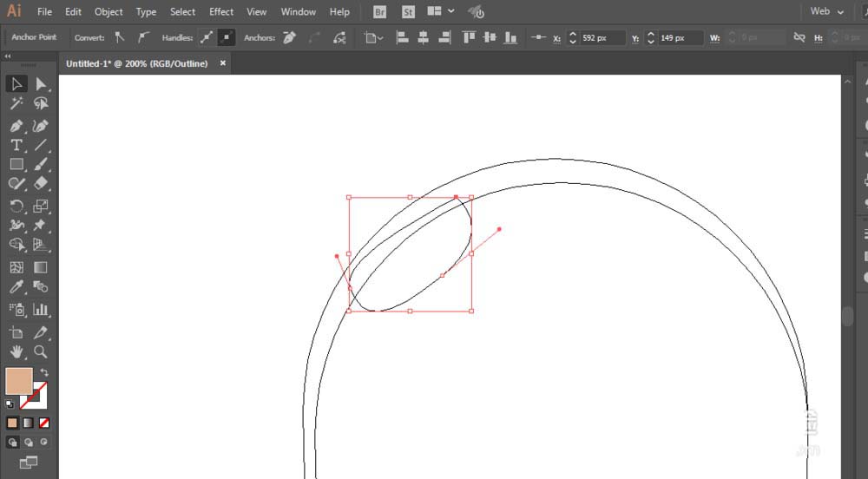Select the Rotate tool
The height and width of the screenshot is (479, 868).
tap(16, 206)
